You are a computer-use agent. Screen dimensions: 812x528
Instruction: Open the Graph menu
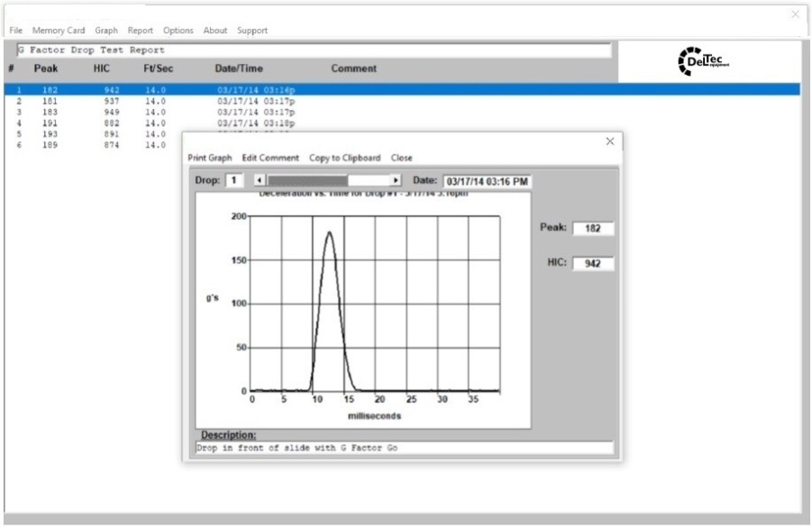106,31
